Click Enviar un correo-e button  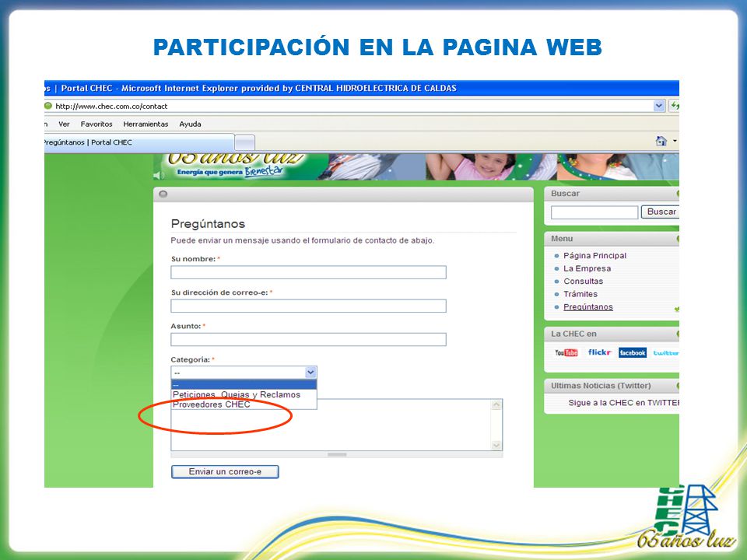click(225, 471)
